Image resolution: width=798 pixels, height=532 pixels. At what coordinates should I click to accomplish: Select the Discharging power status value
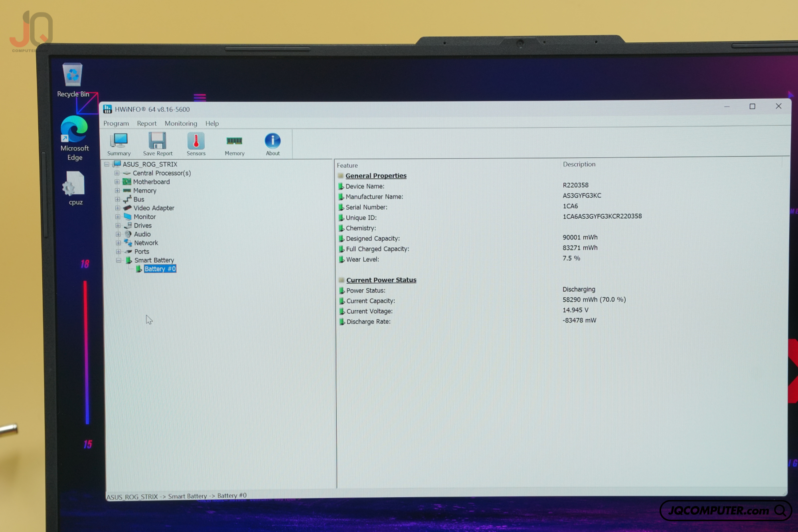(x=579, y=289)
